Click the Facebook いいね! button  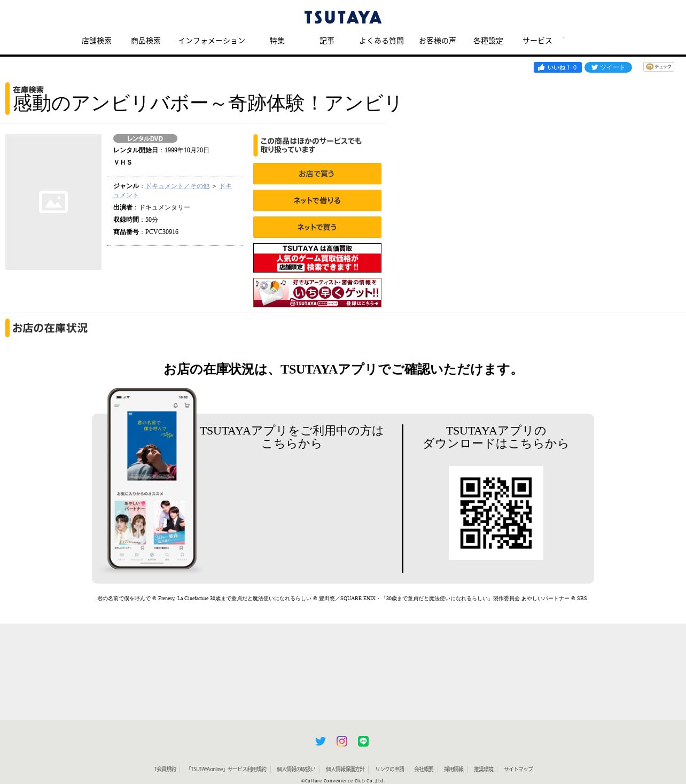[557, 67]
